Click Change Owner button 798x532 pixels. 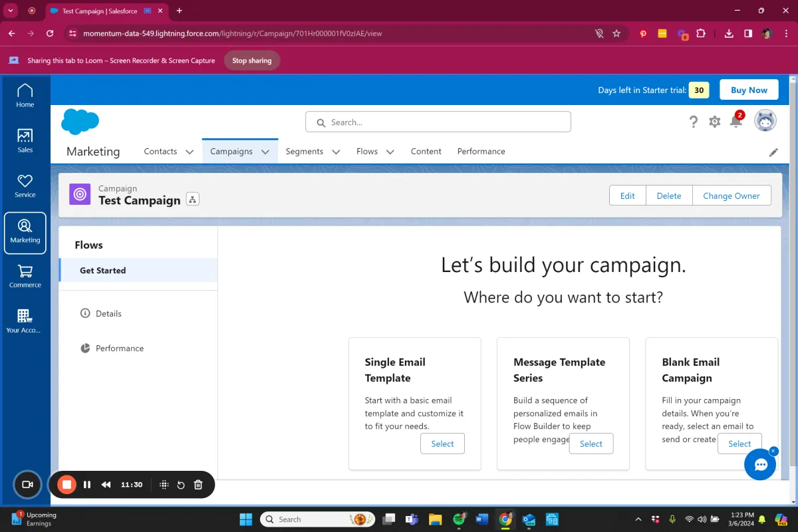click(x=731, y=196)
